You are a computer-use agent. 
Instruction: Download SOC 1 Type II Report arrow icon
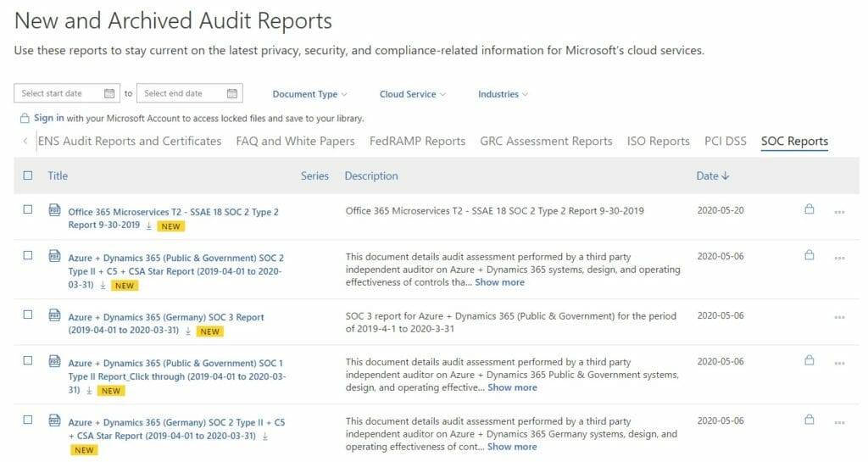tap(88, 391)
